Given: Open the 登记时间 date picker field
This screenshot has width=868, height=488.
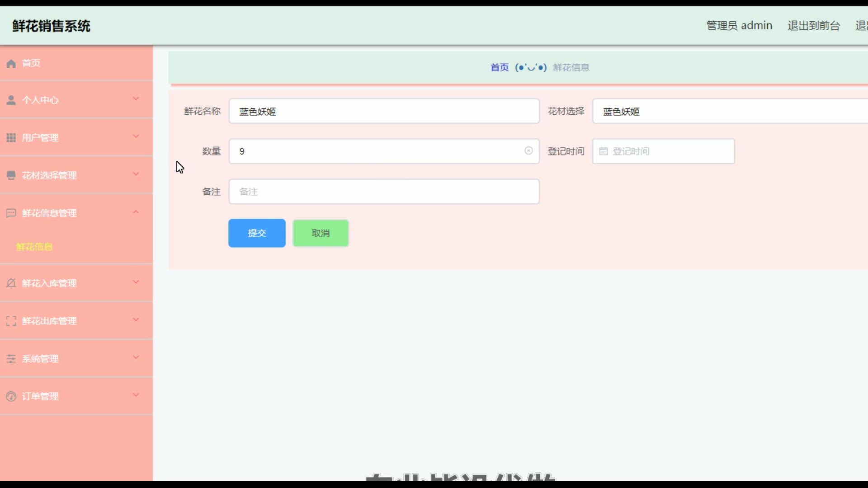Looking at the screenshot, I should 663,151.
